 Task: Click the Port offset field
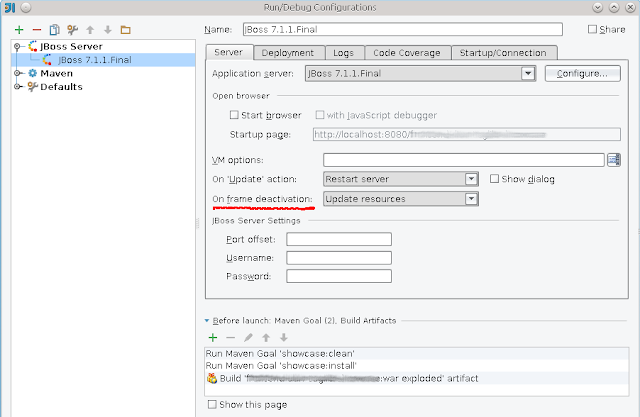(x=339, y=239)
